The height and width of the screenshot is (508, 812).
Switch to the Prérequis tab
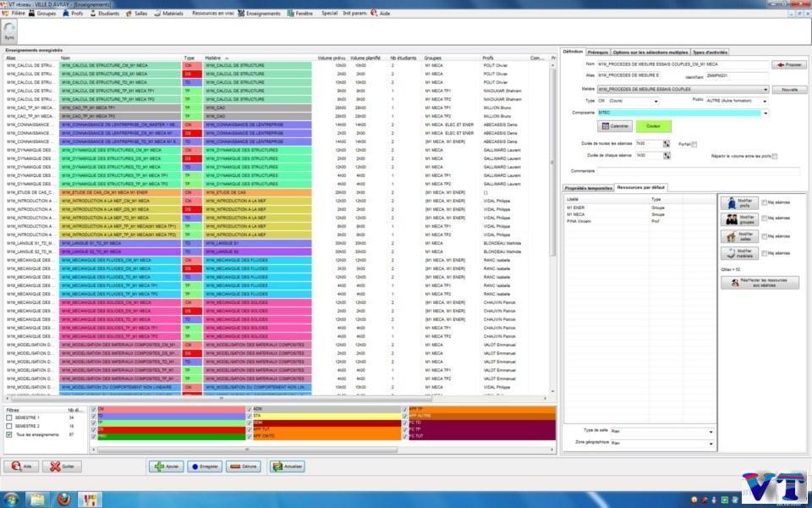tap(598, 52)
